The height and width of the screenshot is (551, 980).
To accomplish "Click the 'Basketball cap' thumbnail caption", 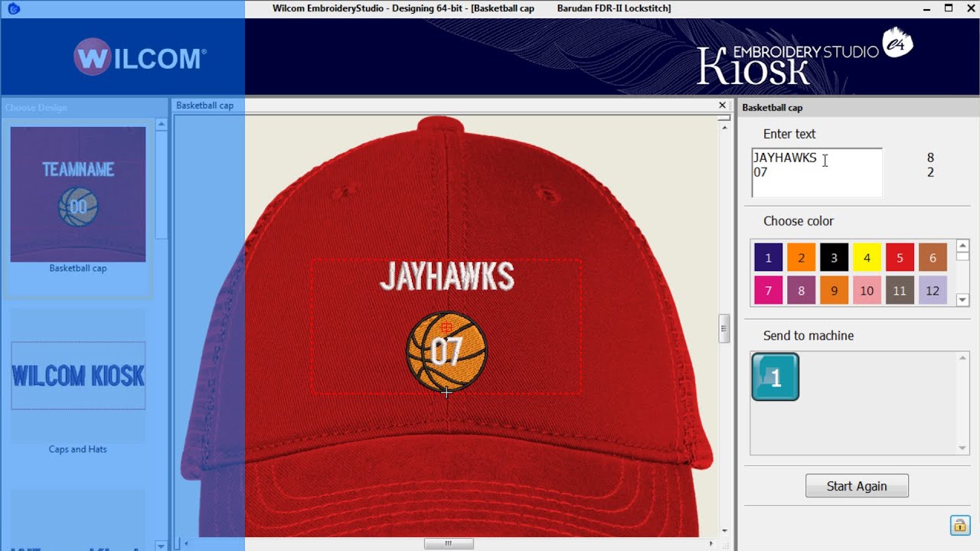I will click(x=78, y=269).
